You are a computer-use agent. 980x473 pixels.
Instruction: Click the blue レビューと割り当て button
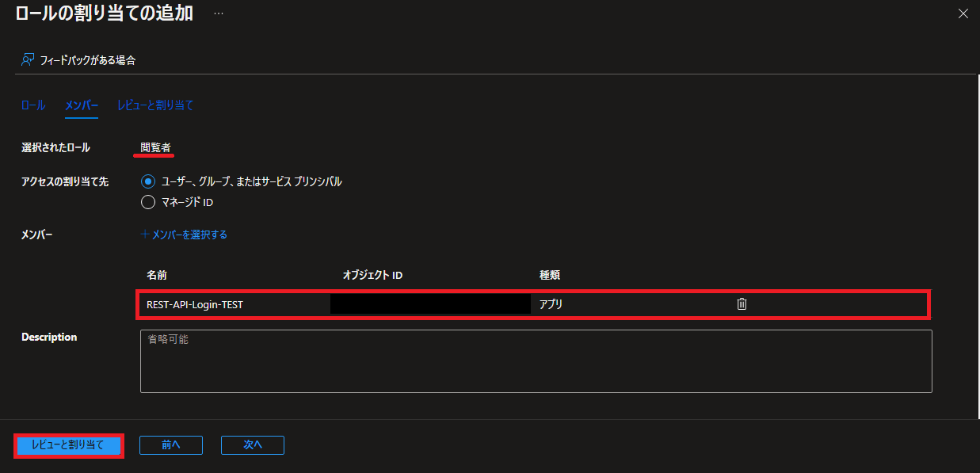coord(68,445)
